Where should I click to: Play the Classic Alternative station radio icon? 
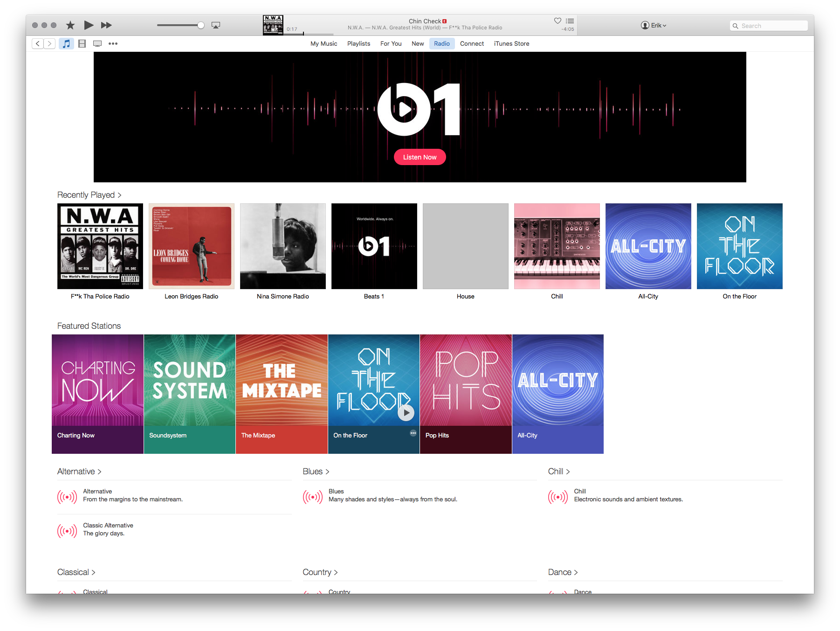tap(67, 531)
